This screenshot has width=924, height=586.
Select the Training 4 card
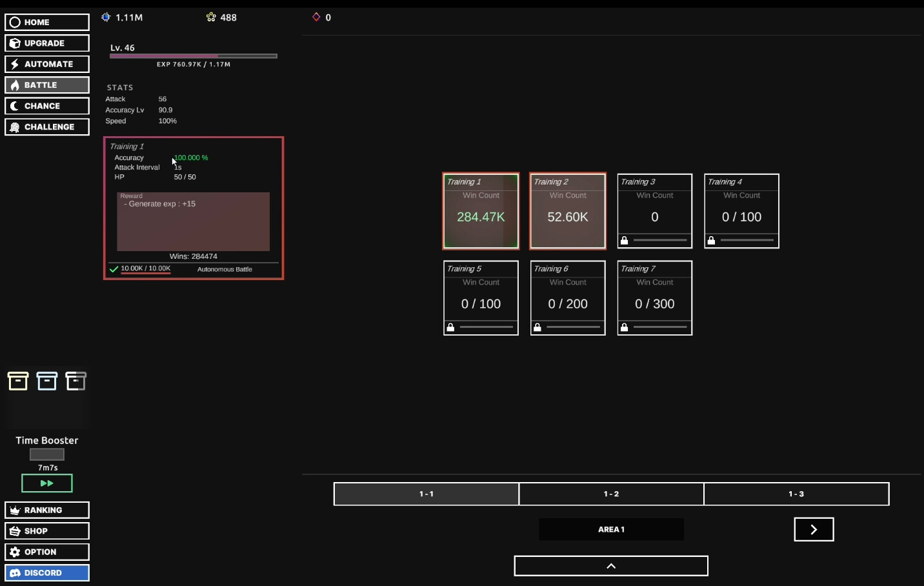[741, 211]
